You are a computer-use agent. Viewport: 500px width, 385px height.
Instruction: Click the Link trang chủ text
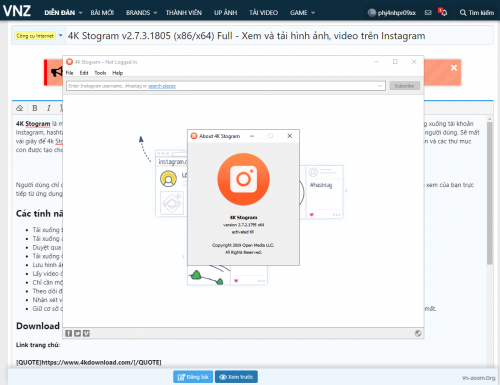click(38, 345)
